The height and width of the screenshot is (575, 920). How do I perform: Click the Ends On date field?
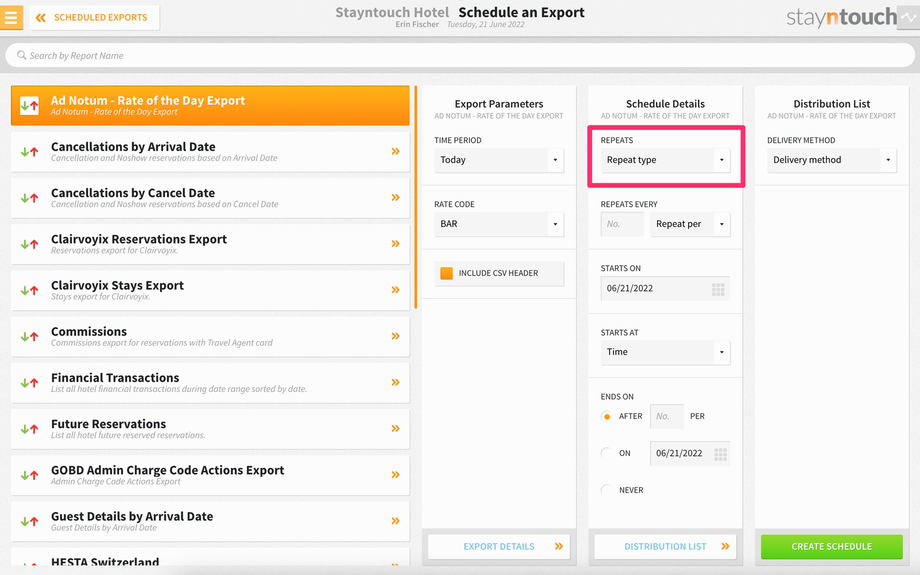(x=690, y=454)
